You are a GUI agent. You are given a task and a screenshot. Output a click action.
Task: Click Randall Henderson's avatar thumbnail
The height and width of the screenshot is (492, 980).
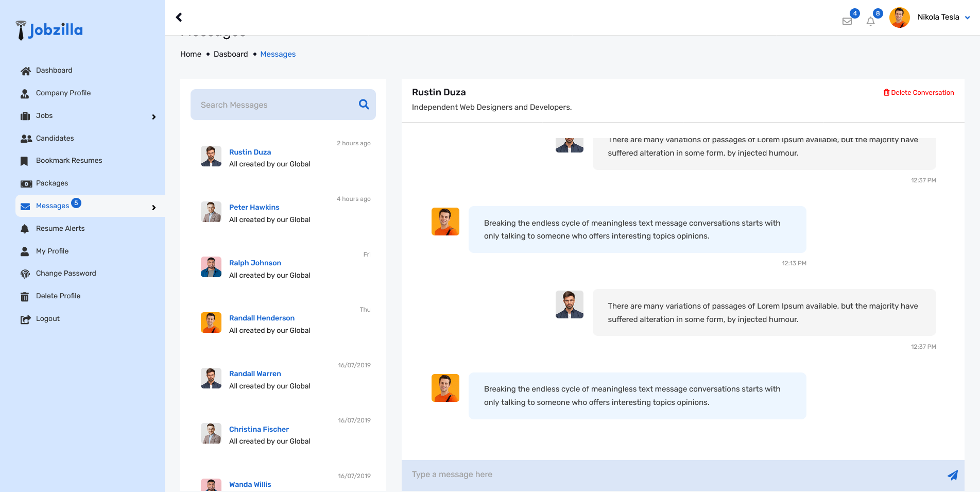coord(211,323)
